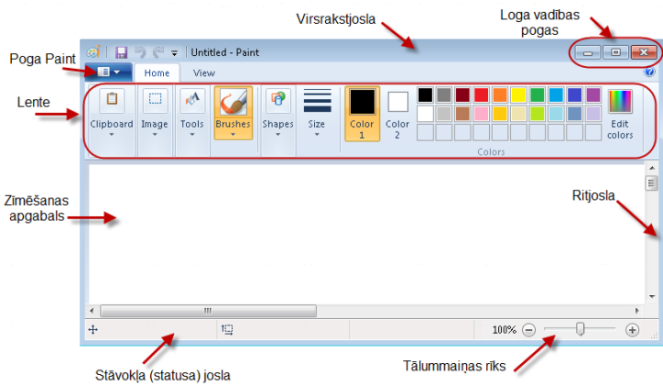
Task: Click the vertical scrollbar up arrow
Action: point(652,168)
